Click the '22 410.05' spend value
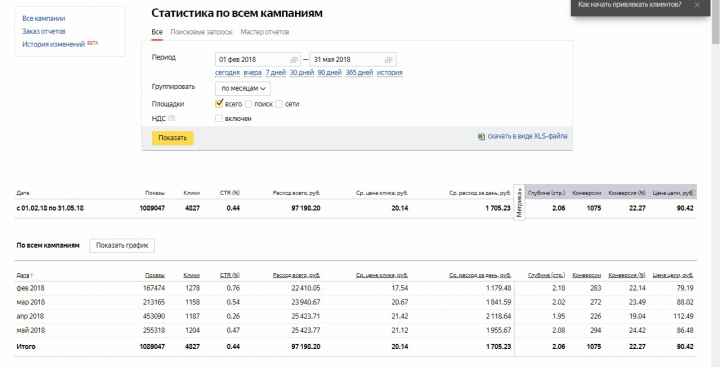 (x=305, y=288)
